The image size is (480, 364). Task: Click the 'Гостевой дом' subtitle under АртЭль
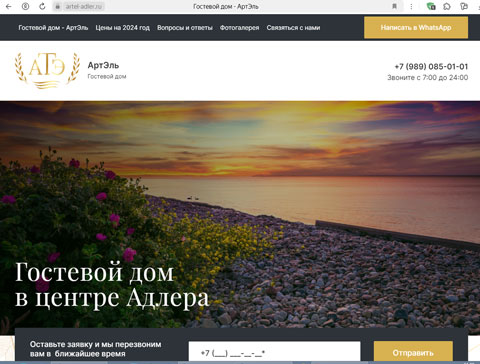(x=107, y=76)
